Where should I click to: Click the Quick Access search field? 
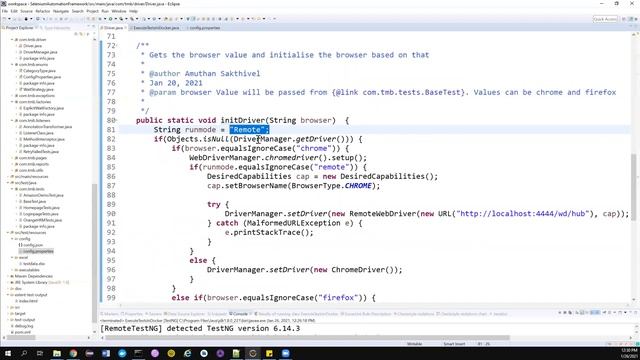[605, 19]
